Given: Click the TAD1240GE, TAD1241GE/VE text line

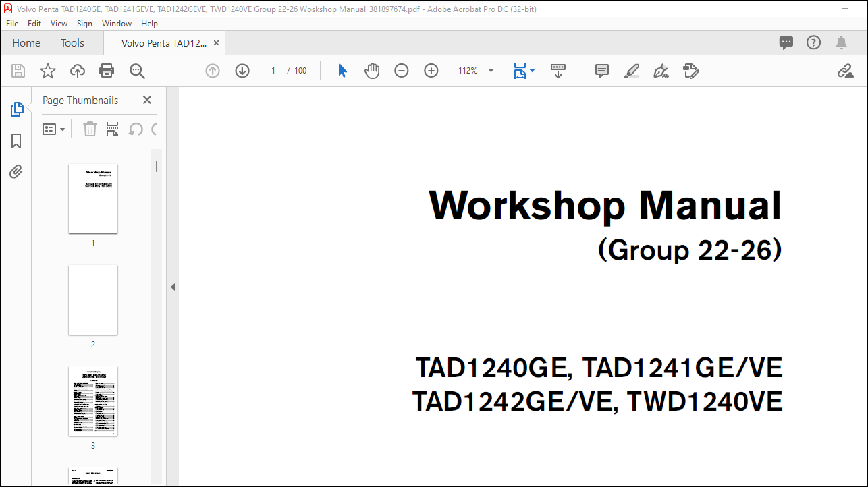Looking at the screenshot, I should tap(599, 368).
